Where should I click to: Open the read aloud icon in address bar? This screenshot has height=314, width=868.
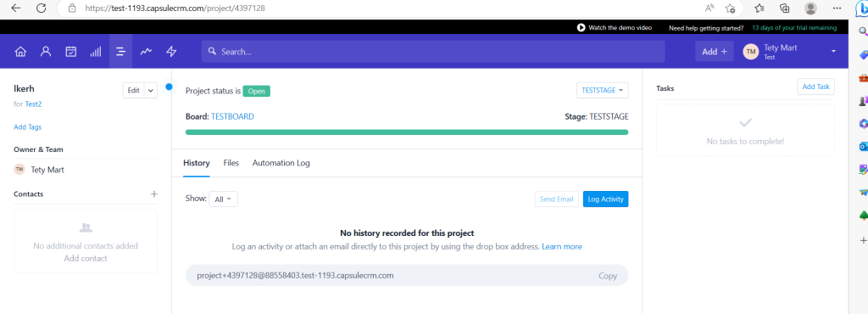coord(709,8)
